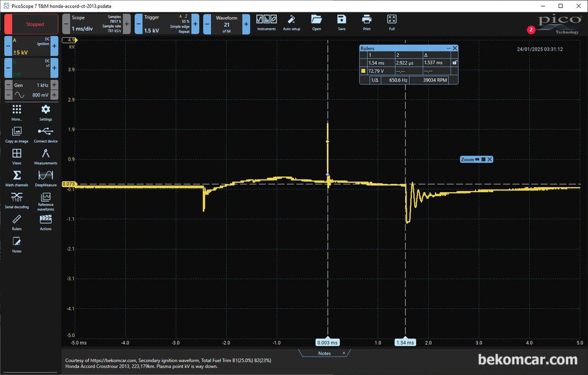This screenshot has width=588, height=375.
Task: Click the 0.073 signal ruler handle
Action: coord(68,184)
